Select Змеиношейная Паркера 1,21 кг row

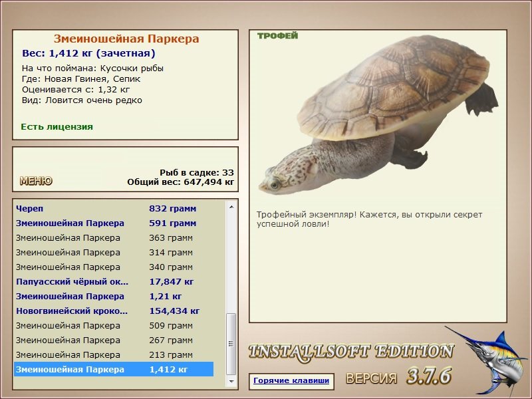(114, 296)
